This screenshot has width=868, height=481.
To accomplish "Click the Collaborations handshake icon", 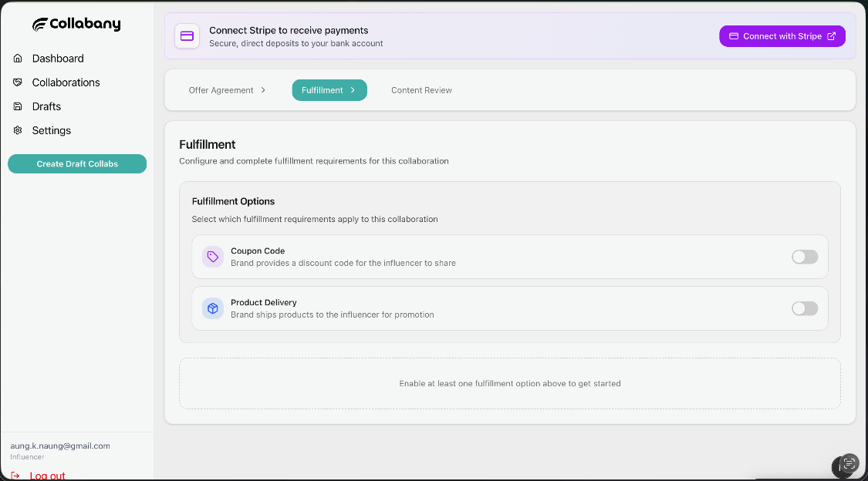I will point(18,82).
